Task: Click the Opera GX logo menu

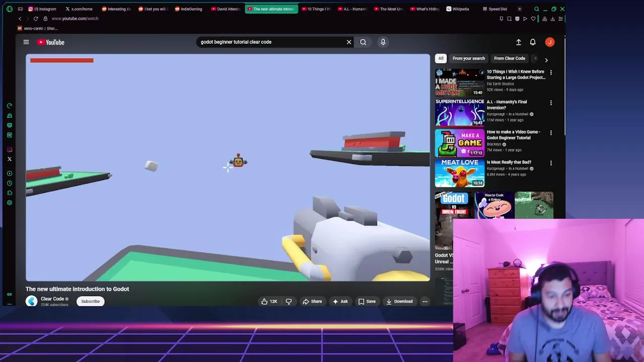Action: coord(10,9)
